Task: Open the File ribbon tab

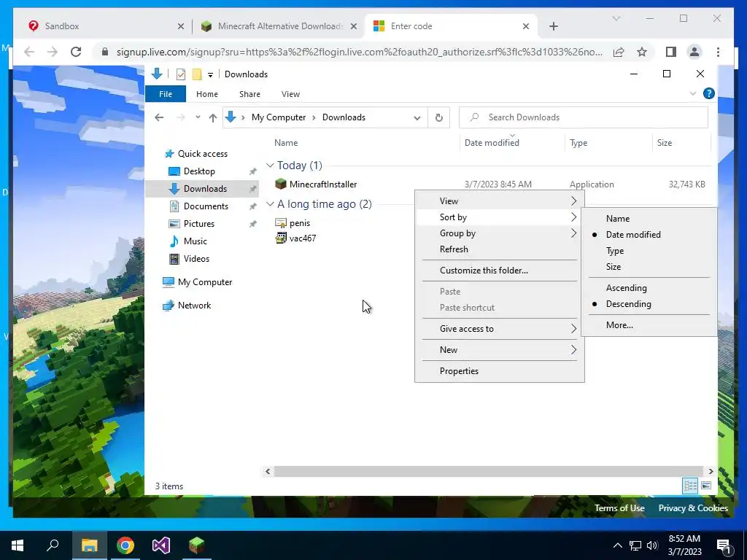Action: (x=166, y=94)
